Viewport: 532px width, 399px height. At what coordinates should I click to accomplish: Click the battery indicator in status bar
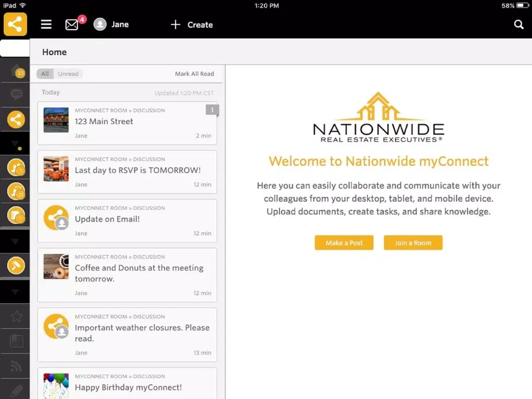pyautogui.click(x=522, y=6)
